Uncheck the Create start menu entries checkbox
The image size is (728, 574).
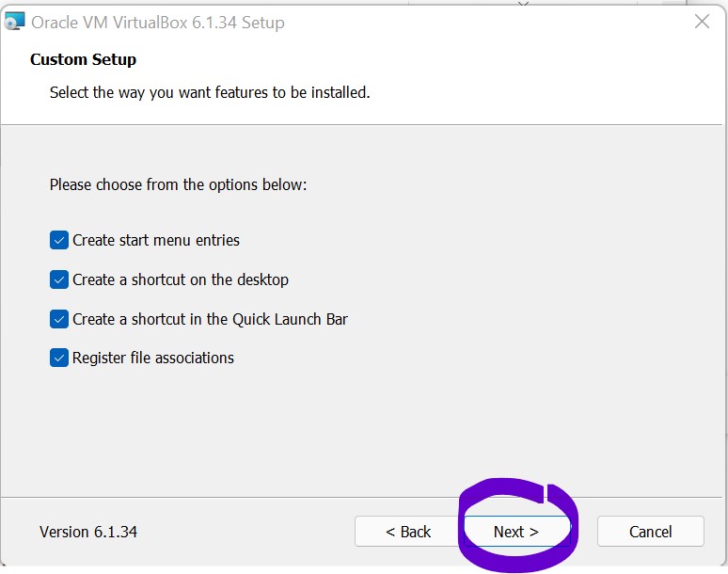[x=59, y=240]
